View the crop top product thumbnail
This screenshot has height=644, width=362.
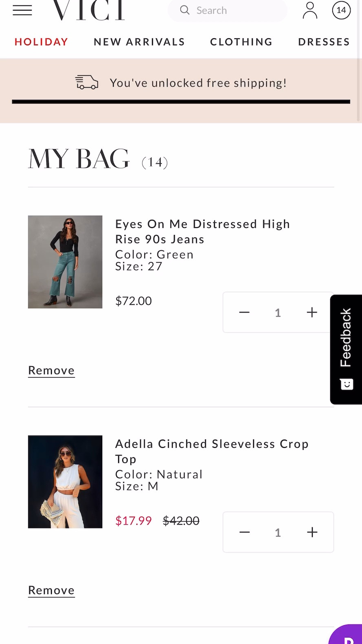pyautogui.click(x=65, y=482)
